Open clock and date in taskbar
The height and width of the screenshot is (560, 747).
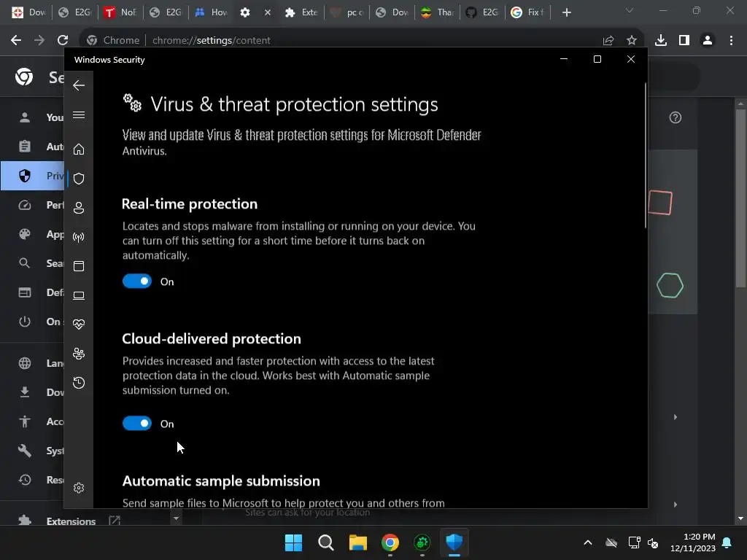click(x=693, y=542)
